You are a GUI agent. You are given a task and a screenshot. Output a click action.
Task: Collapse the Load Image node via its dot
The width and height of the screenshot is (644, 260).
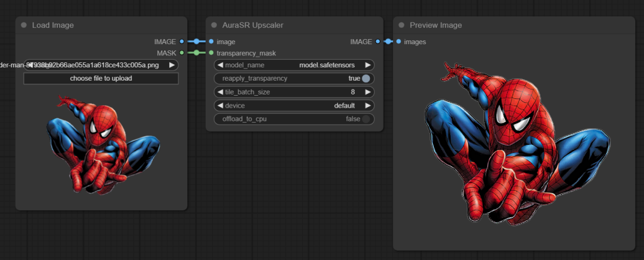coord(24,25)
